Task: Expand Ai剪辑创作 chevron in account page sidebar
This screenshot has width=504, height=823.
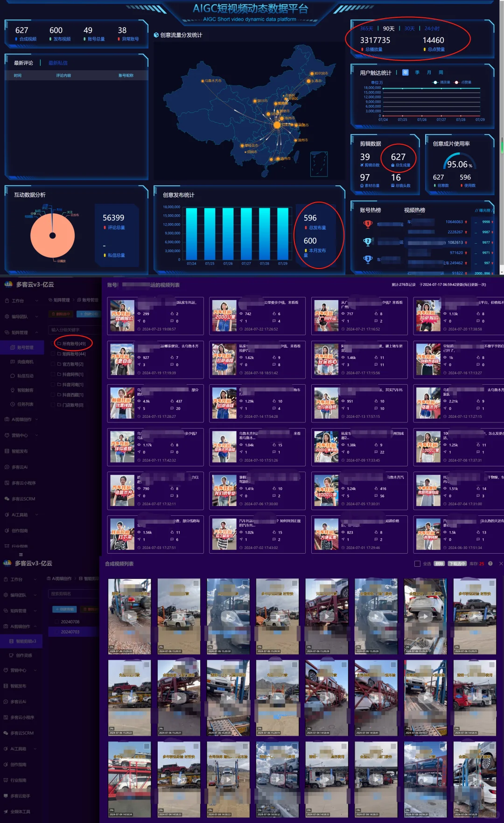Action: click(36, 419)
